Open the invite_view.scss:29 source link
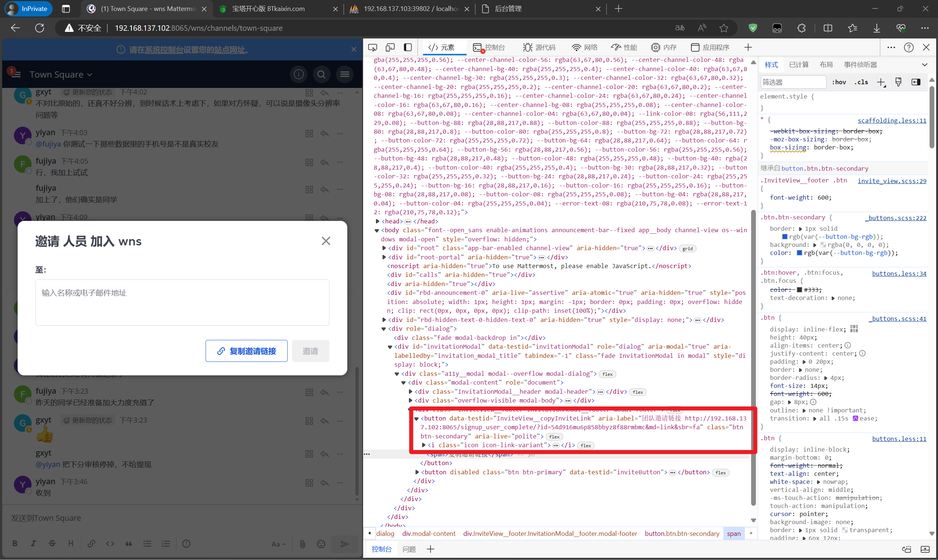The height and width of the screenshot is (560, 938). (x=891, y=181)
